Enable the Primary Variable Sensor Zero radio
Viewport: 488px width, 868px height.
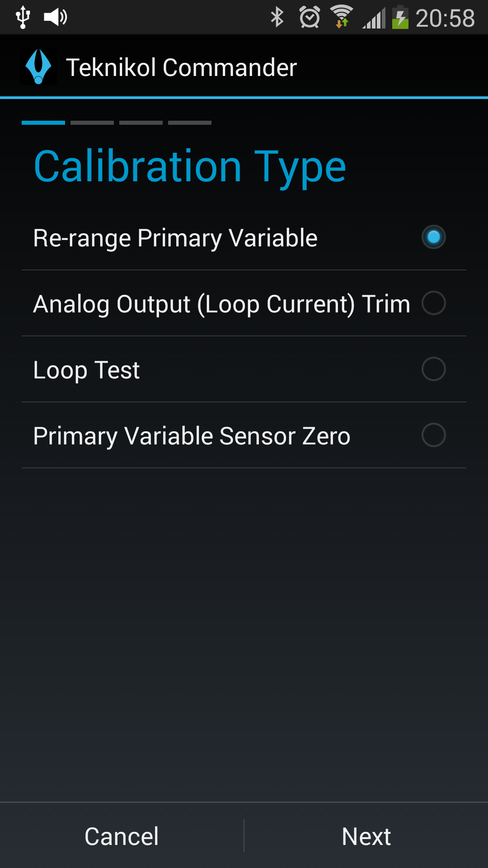[x=433, y=435]
